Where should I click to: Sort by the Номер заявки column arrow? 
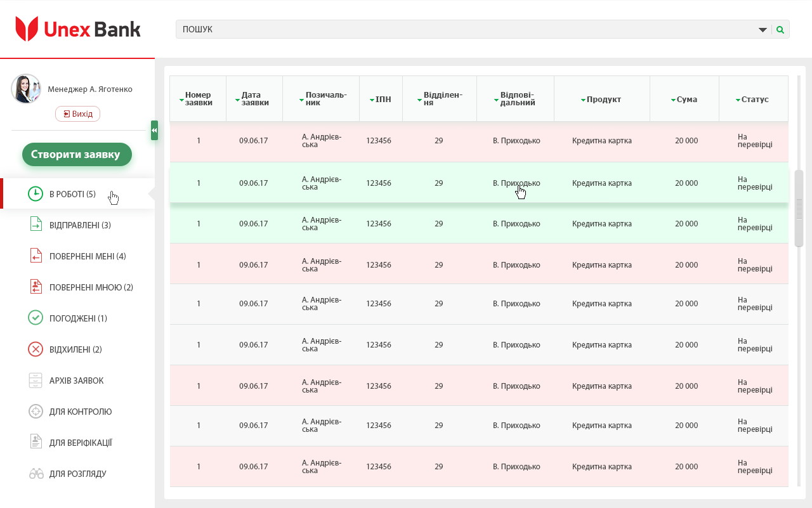coord(181,100)
